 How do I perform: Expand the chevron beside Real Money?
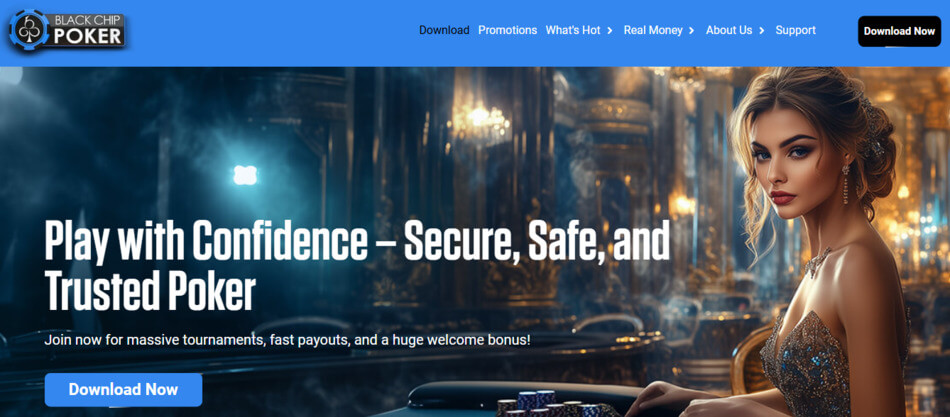[x=691, y=30]
